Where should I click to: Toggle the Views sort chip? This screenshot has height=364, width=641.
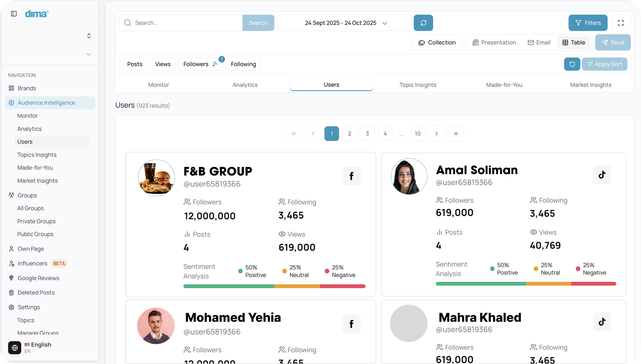click(163, 64)
